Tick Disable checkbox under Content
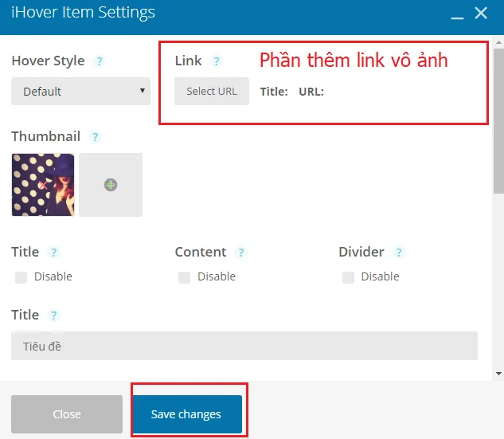Viewport: 504px width, 439px height. point(185,277)
